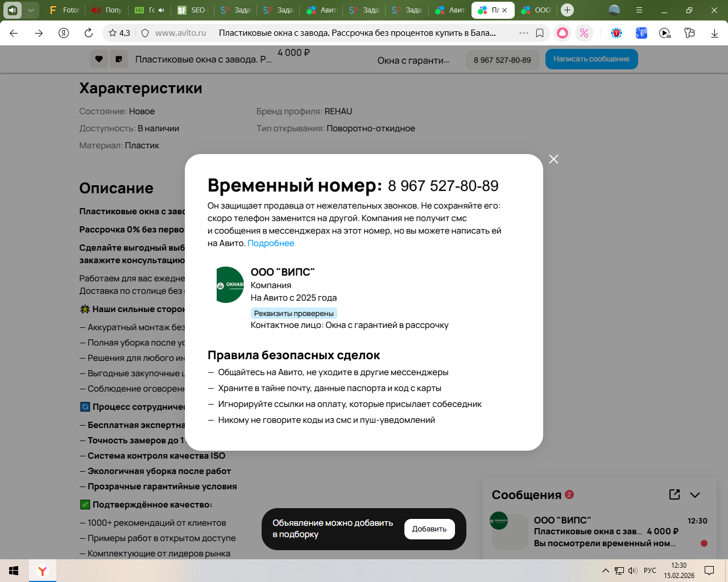Open the Windows notification center
Screen dimensions: 728x582
709,571
